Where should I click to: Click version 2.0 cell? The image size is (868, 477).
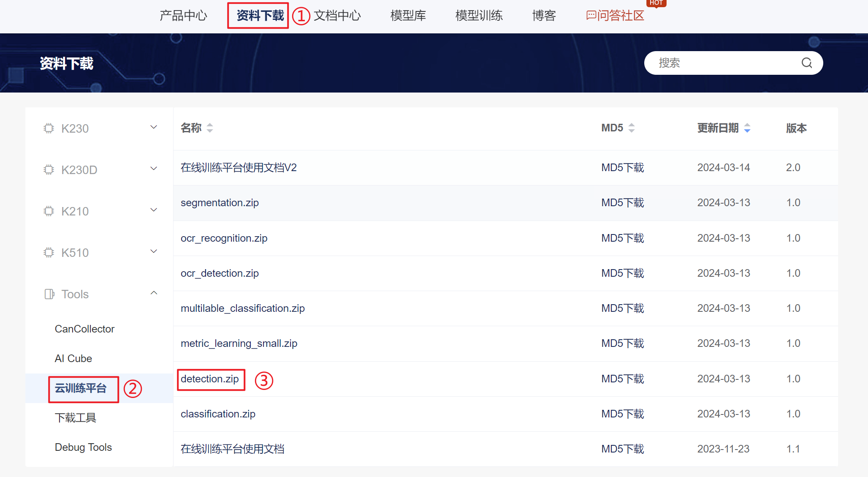coord(793,168)
